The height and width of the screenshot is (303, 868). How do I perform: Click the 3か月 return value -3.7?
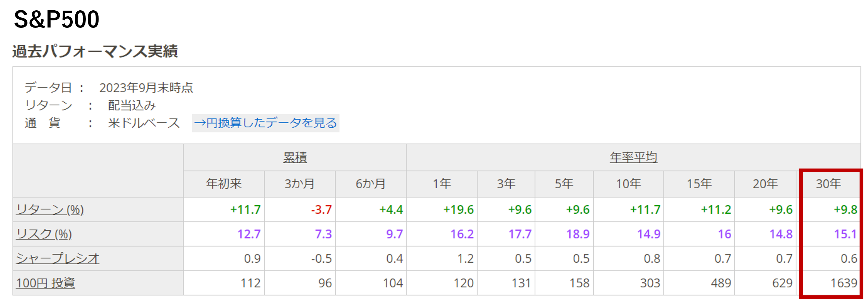point(321,210)
